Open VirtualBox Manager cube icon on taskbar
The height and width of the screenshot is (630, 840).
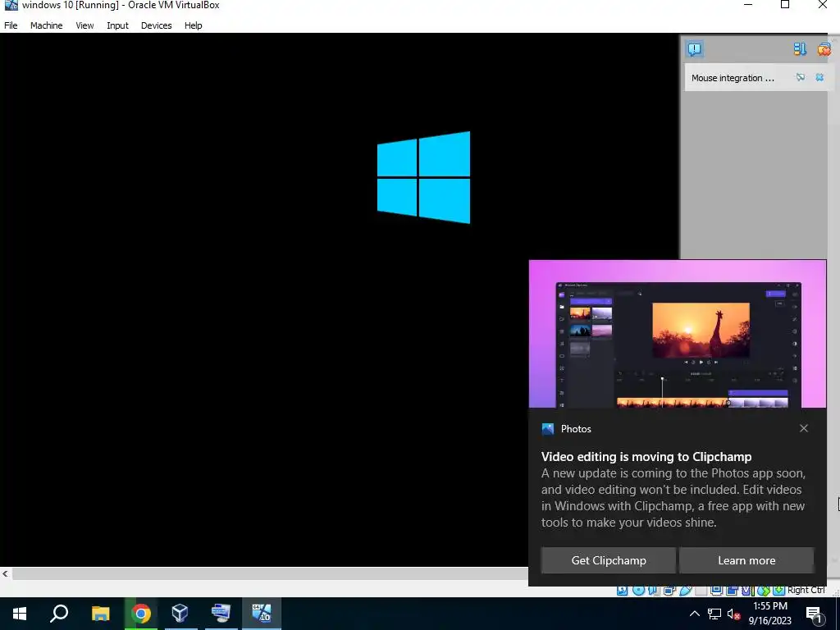(180, 614)
